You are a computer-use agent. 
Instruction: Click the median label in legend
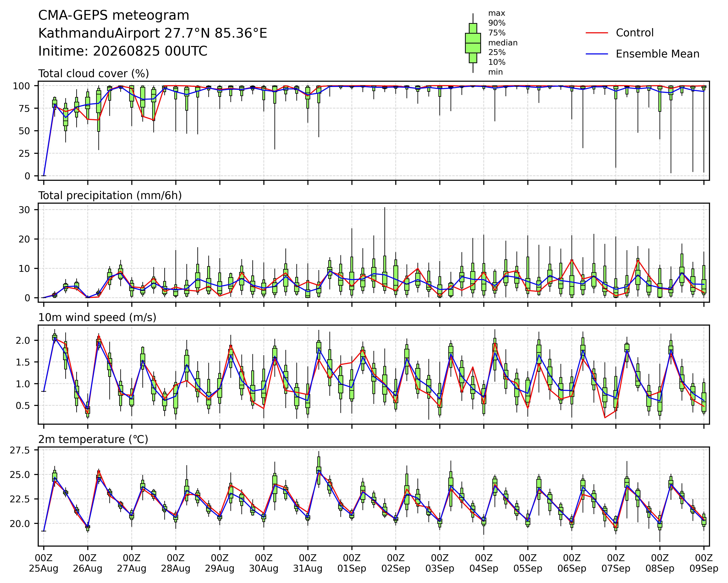(x=503, y=43)
